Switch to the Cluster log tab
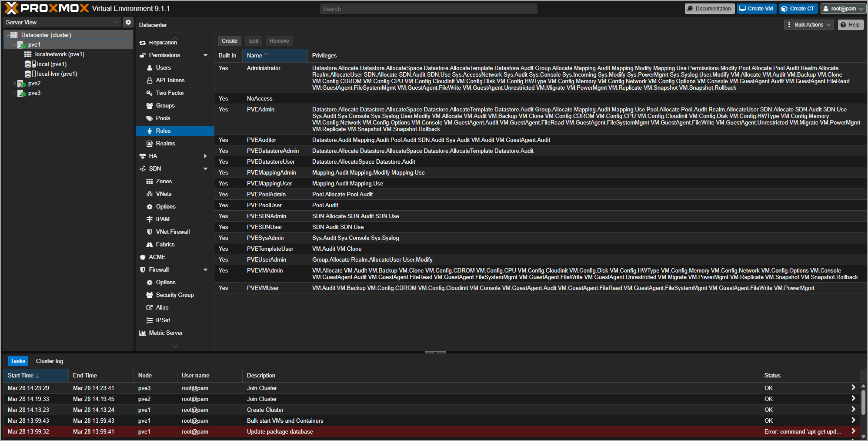Viewport: 868px width, 441px height. tap(50, 361)
